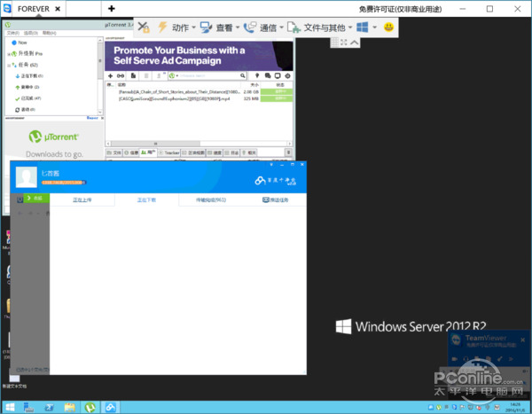Click the file transfer document icon
The height and width of the screenshot is (414, 532).
pos(293,27)
